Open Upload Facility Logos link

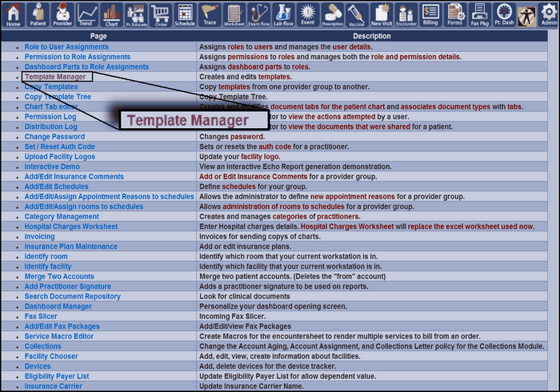60,157
